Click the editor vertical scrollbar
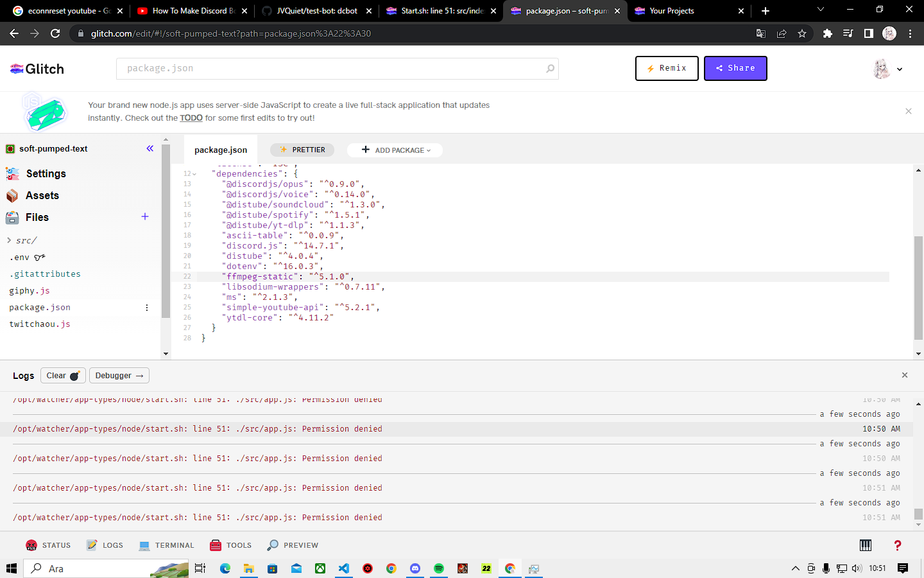 pos(918,287)
